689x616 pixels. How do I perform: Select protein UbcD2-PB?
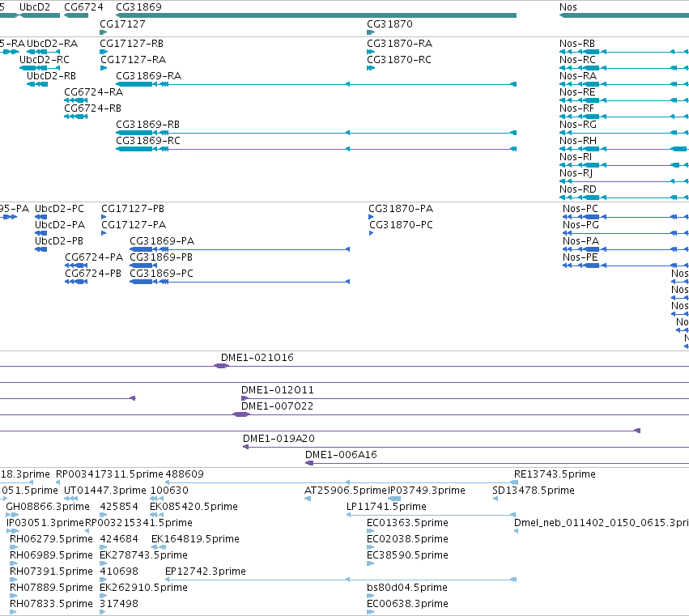(x=59, y=241)
